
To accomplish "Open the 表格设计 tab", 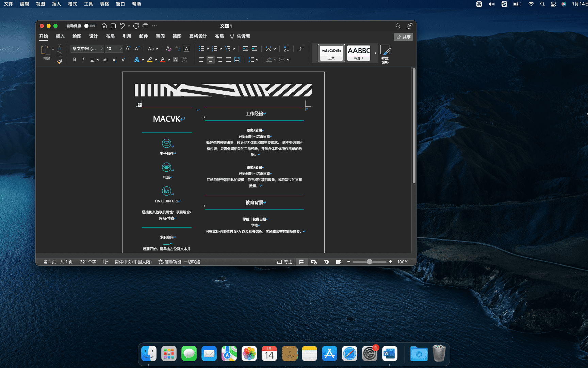I will (x=198, y=36).
